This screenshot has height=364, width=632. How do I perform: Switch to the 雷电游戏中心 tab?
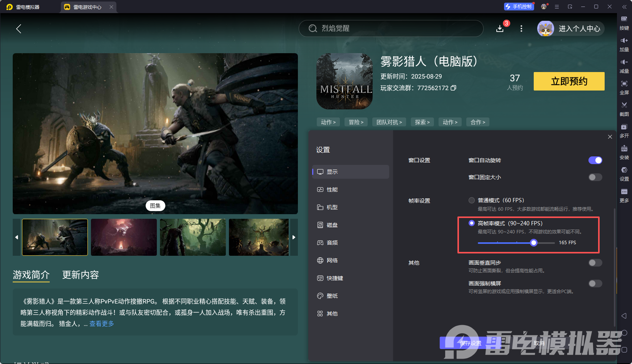coord(88,7)
